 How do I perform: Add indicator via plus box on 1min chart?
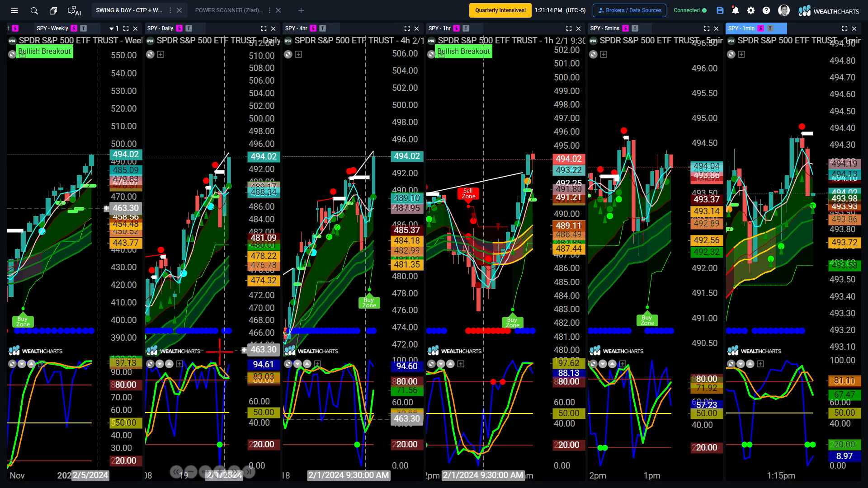click(741, 55)
